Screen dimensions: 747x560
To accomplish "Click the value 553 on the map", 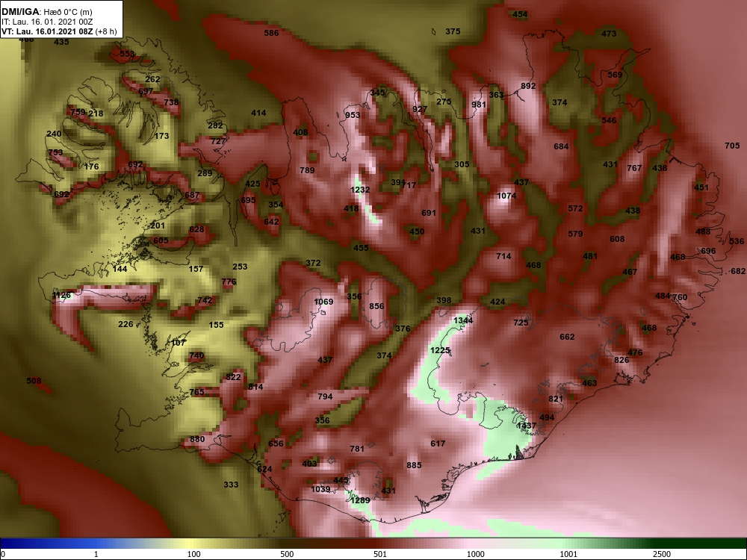I will pos(127,54).
